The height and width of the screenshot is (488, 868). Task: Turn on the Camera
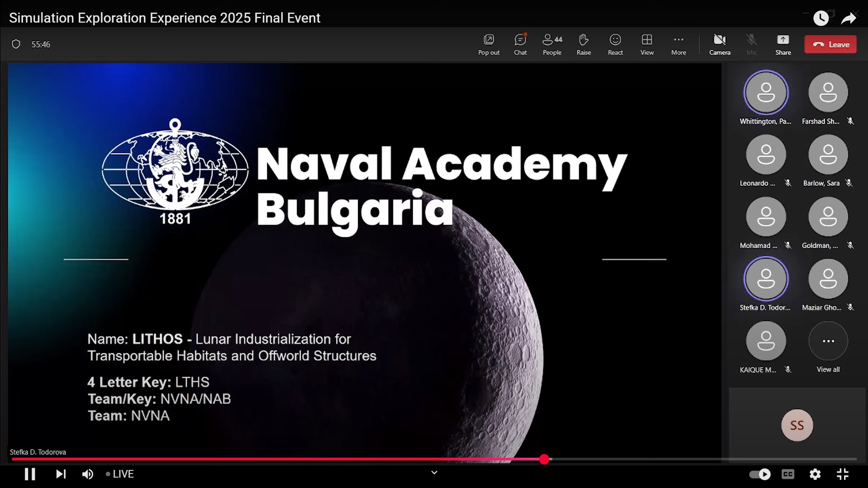[720, 44]
